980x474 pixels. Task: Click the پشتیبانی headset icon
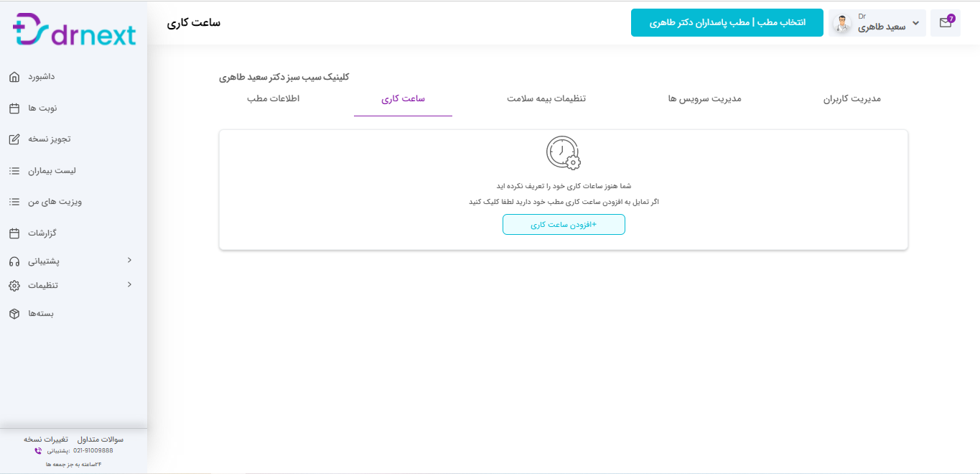tap(14, 262)
